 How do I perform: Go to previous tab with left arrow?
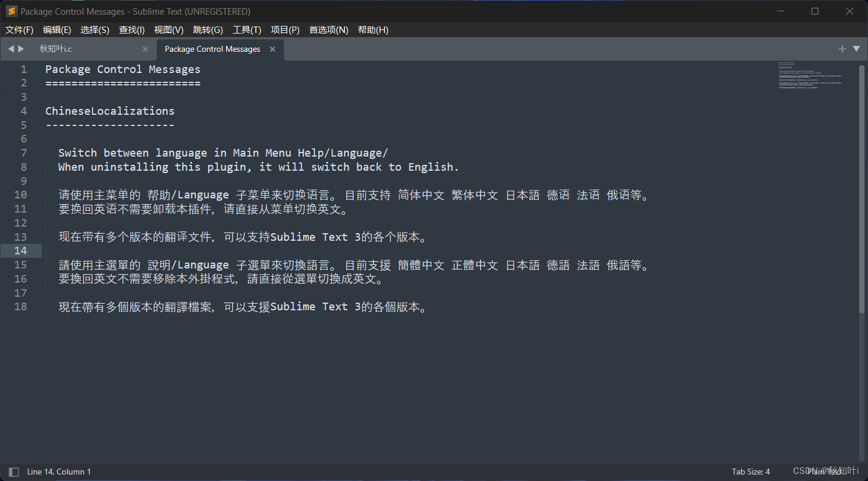(11, 49)
